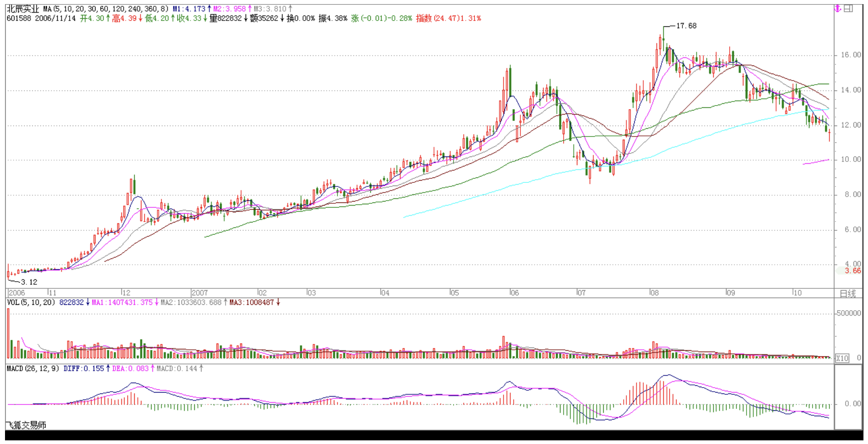Click the panel layout icon at top right

tap(849, 9)
